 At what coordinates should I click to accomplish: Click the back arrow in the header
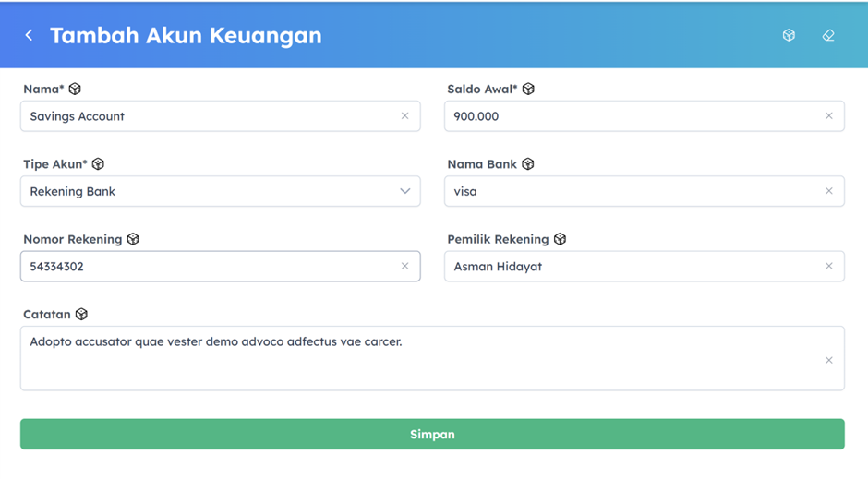(x=29, y=35)
